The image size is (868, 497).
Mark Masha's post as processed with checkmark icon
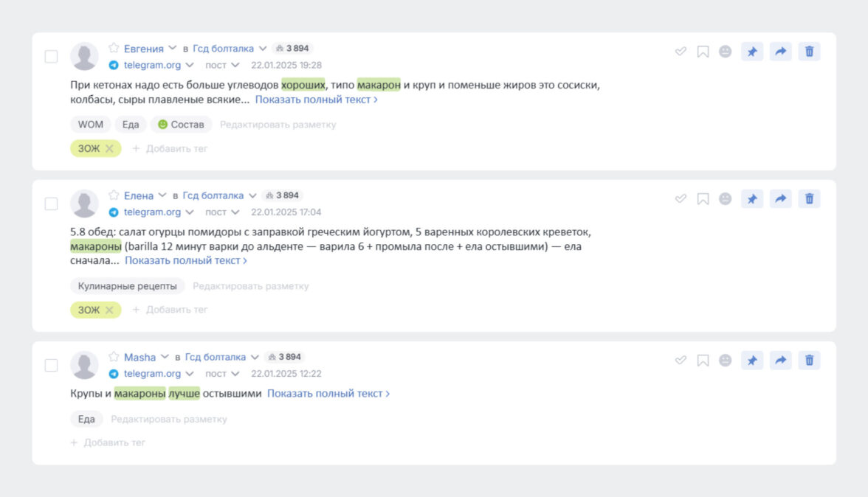(x=681, y=360)
